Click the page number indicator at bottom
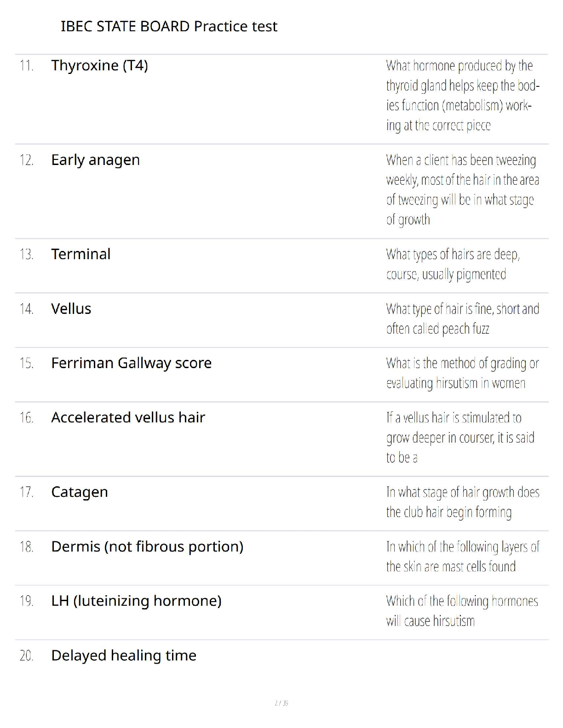This screenshot has width=563, height=728. coord(281,703)
